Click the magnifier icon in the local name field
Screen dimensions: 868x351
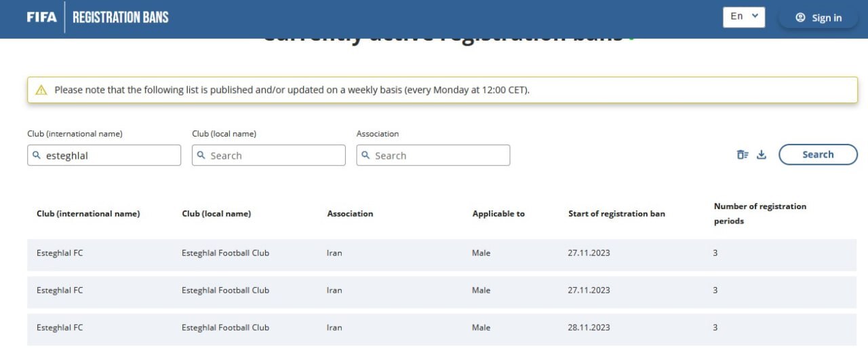[201, 155]
